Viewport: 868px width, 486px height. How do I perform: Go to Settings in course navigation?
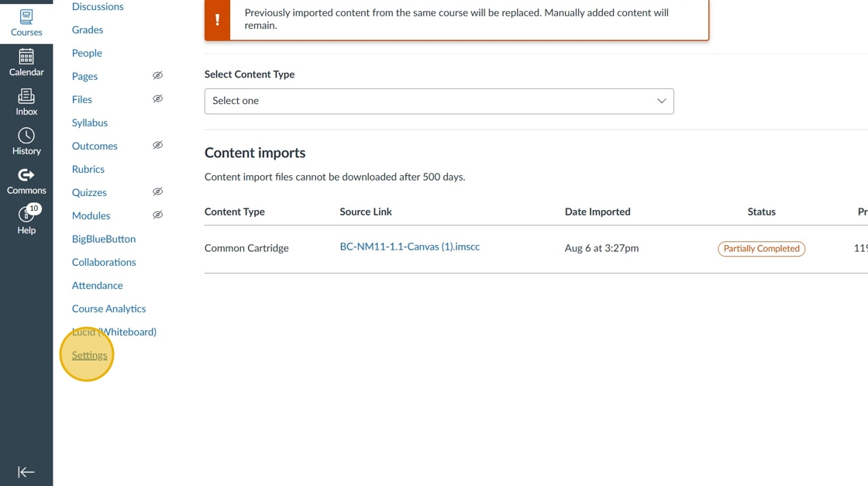click(90, 355)
